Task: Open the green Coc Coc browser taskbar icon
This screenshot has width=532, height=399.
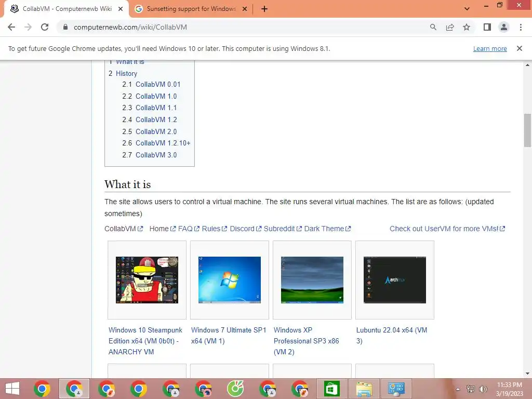Action: click(x=235, y=389)
